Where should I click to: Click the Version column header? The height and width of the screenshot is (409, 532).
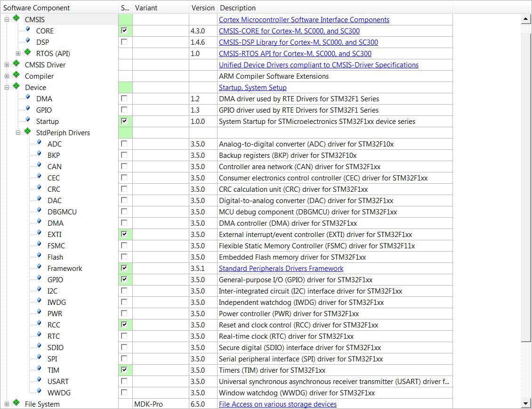pos(203,8)
